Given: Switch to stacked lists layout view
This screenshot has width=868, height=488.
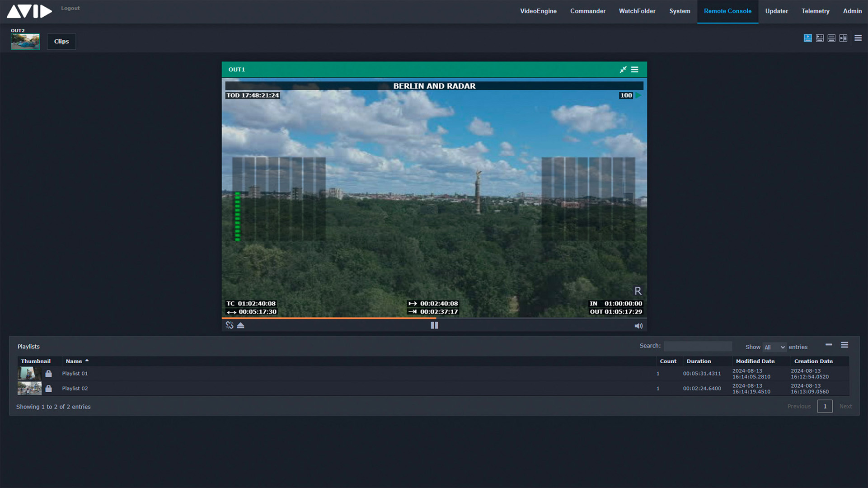Looking at the screenshot, I should 831,38.
